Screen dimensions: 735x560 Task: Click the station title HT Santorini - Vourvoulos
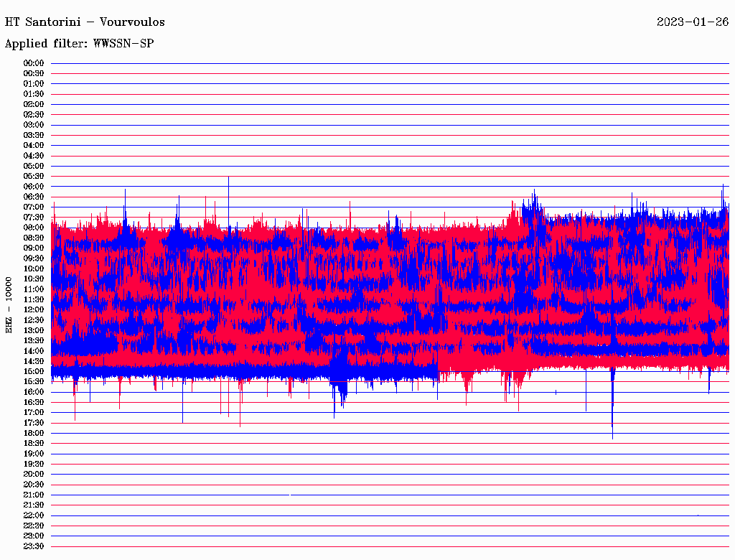point(85,22)
